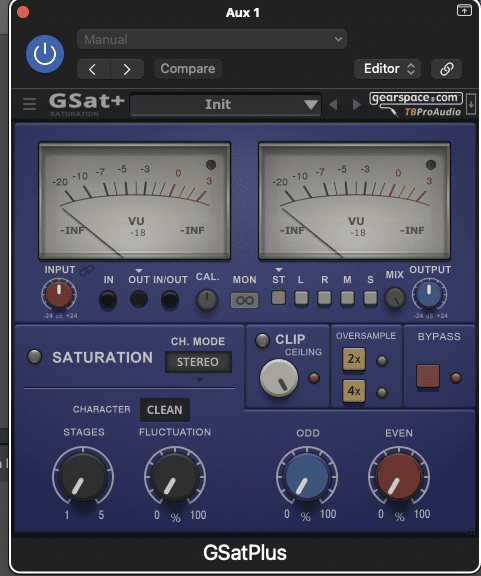
Task: Click the download arrow icon beside logo
Action: coord(471,105)
